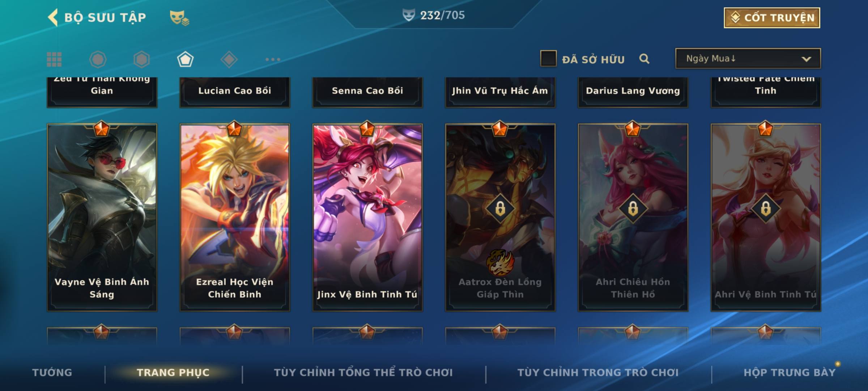
Task: Select the Jinx Vệ Binh Tinh Tú skin card
Action: point(367,217)
